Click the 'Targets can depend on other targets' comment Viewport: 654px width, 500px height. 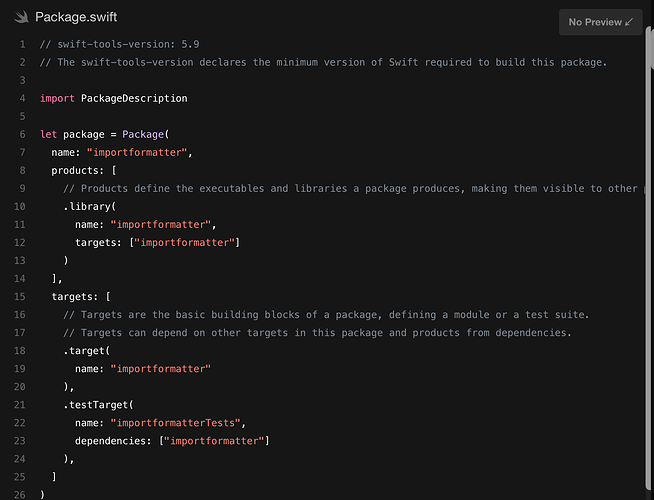[x=317, y=333]
